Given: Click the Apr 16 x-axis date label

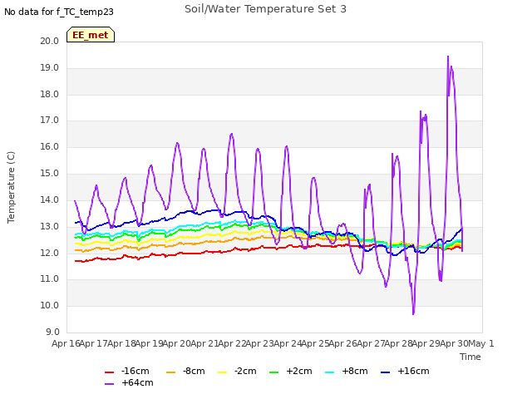Looking at the screenshot, I should point(66,343).
